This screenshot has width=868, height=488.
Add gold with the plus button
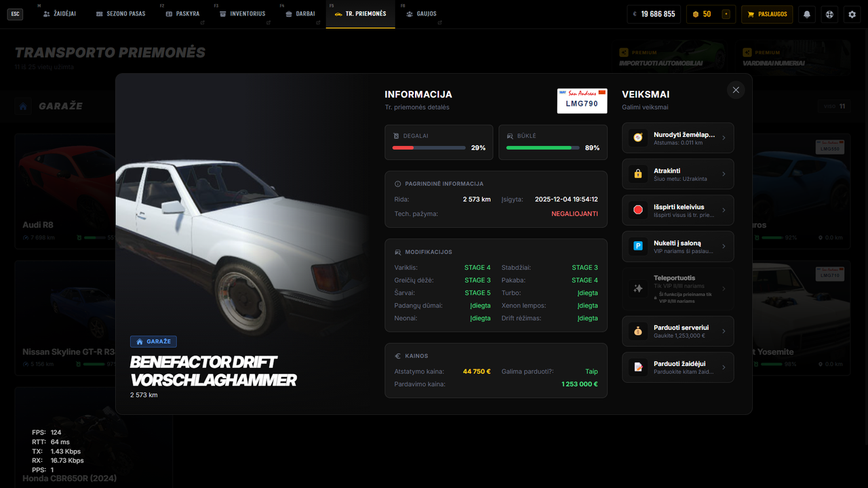pyautogui.click(x=727, y=14)
